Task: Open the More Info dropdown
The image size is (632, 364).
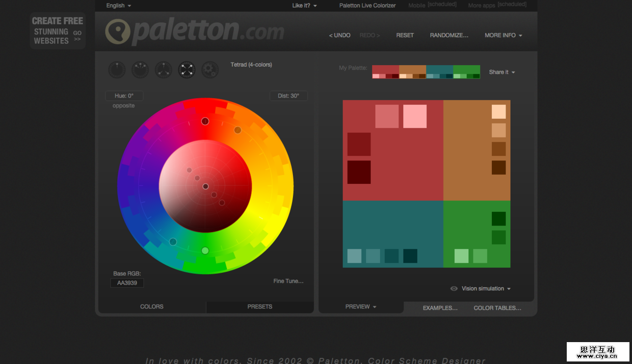Action: coord(503,36)
